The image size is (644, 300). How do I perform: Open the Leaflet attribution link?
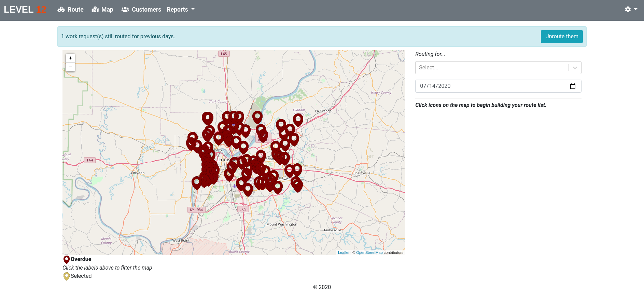pos(344,253)
